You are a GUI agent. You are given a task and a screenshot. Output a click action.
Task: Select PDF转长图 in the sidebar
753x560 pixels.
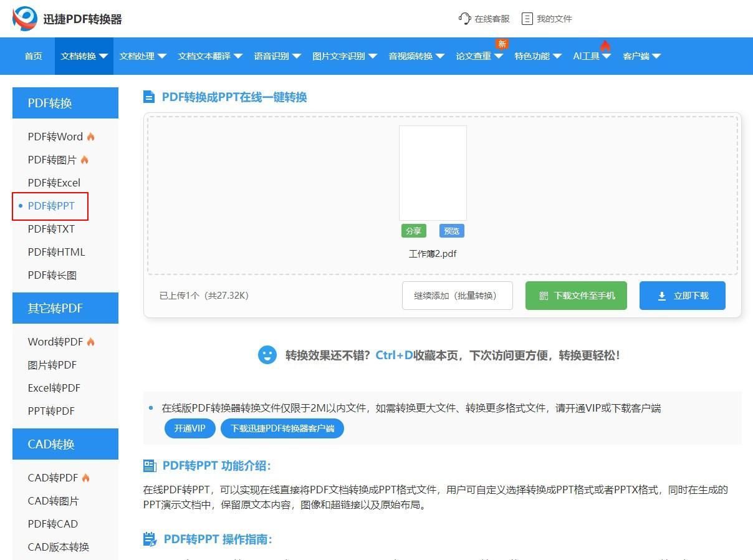point(52,275)
